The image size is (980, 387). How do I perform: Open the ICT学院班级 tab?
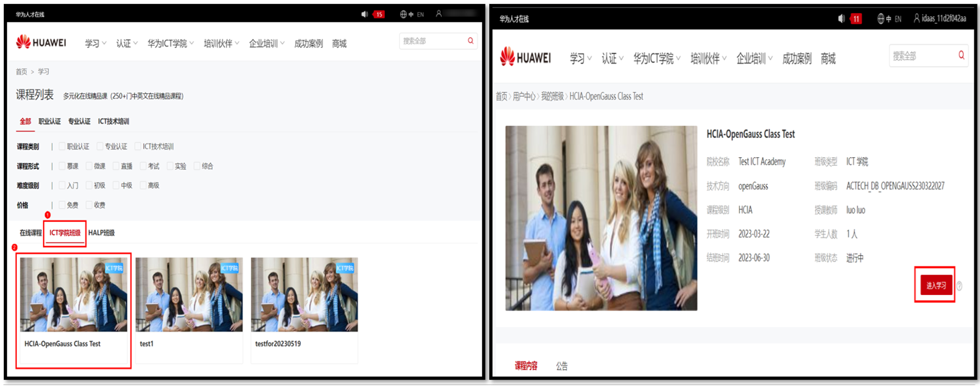(x=65, y=232)
